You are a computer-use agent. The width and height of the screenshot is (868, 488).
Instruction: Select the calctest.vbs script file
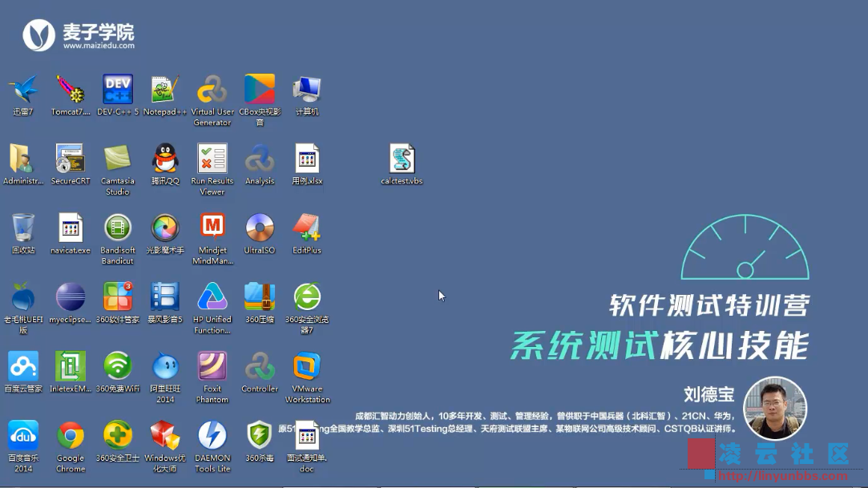point(402,158)
